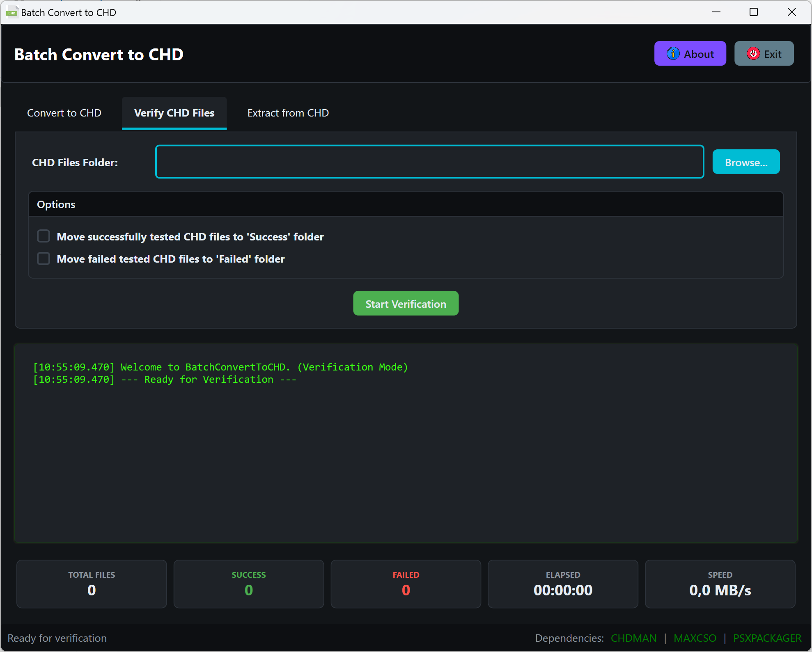Image resolution: width=812 pixels, height=652 pixels.
Task: Click the Options section header
Action: (406, 204)
